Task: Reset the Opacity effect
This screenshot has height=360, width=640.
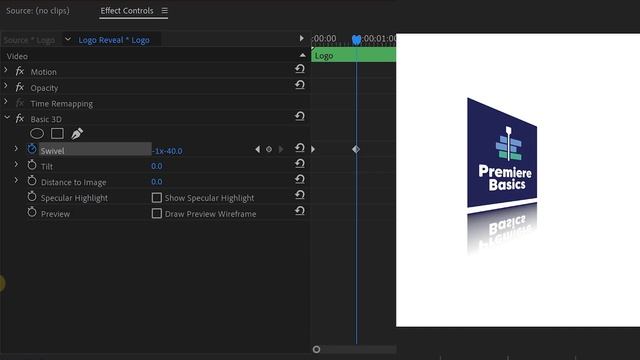Action: [x=300, y=85]
